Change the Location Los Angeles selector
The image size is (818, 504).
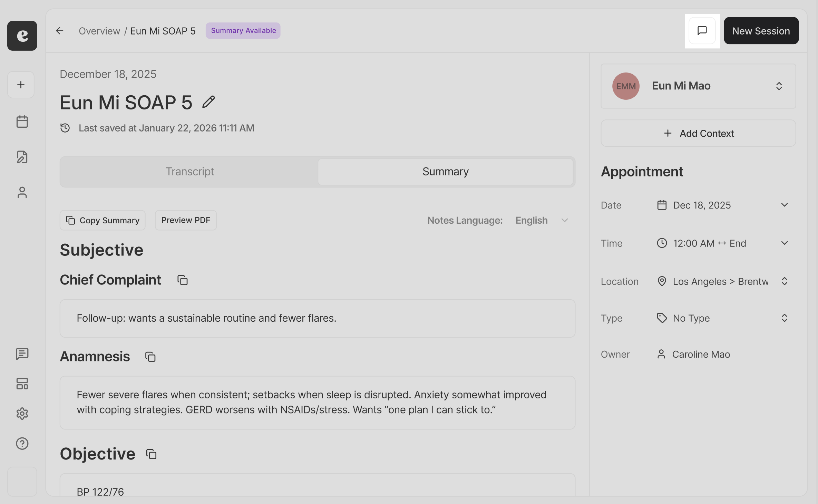coord(723,281)
